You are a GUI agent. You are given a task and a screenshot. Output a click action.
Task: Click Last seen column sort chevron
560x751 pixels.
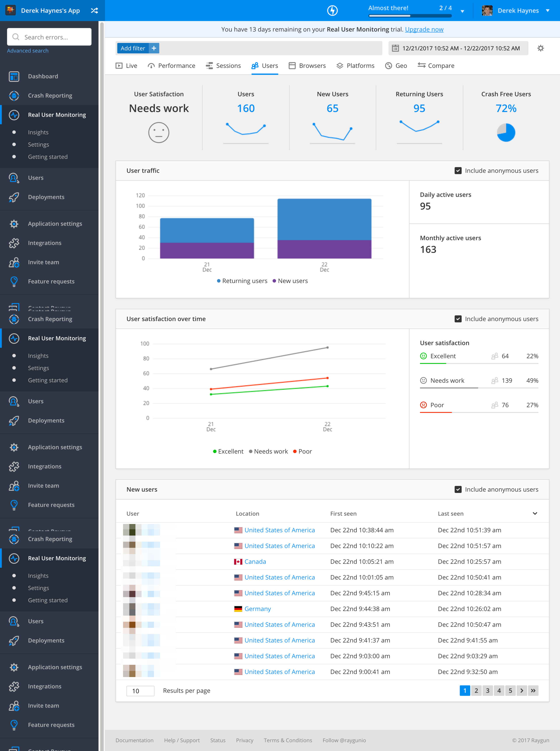coord(535,513)
